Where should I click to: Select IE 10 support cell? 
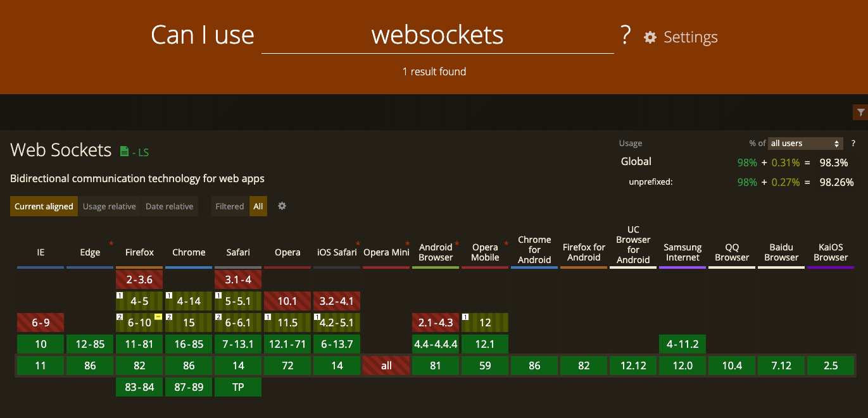click(41, 344)
